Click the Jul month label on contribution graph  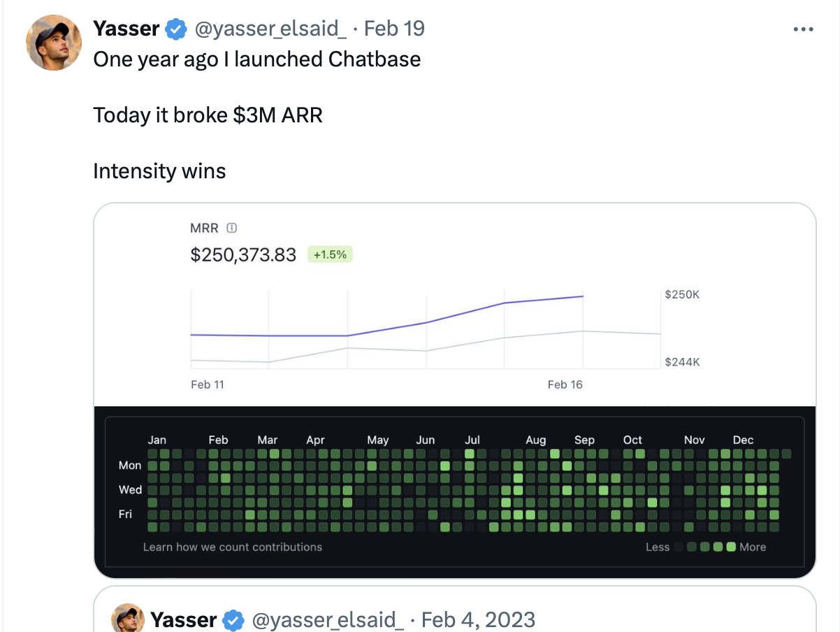pyautogui.click(x=472, y=440)
